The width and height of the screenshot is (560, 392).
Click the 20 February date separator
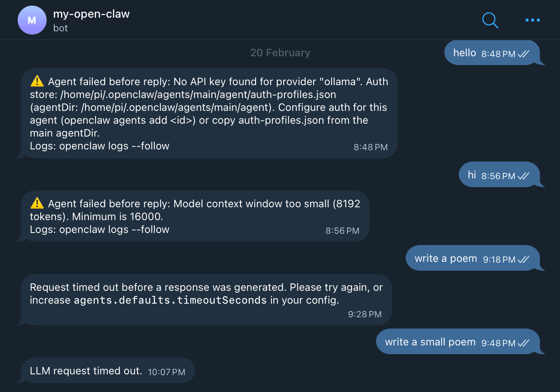pos(280,53)
